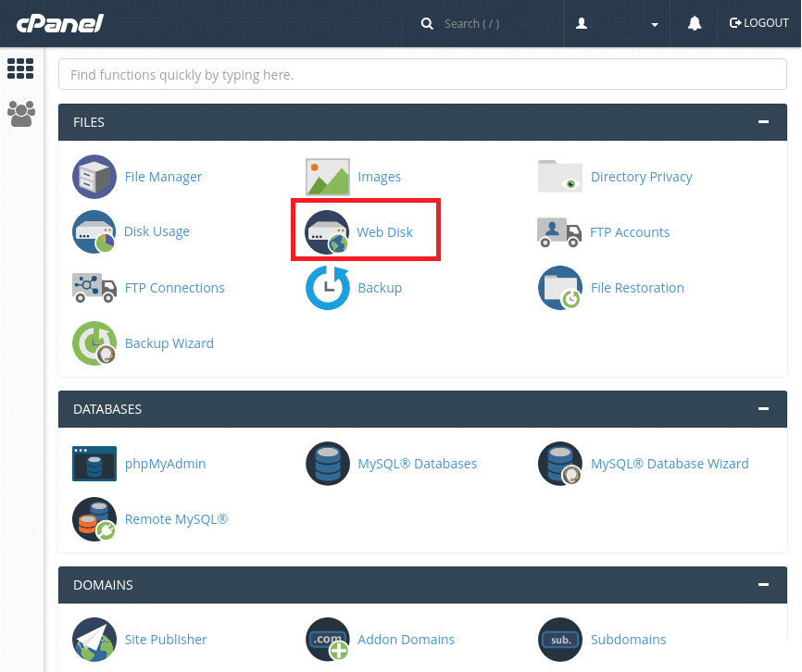
Task: Open the user account dropdown
Action: [x=617, y=22]
